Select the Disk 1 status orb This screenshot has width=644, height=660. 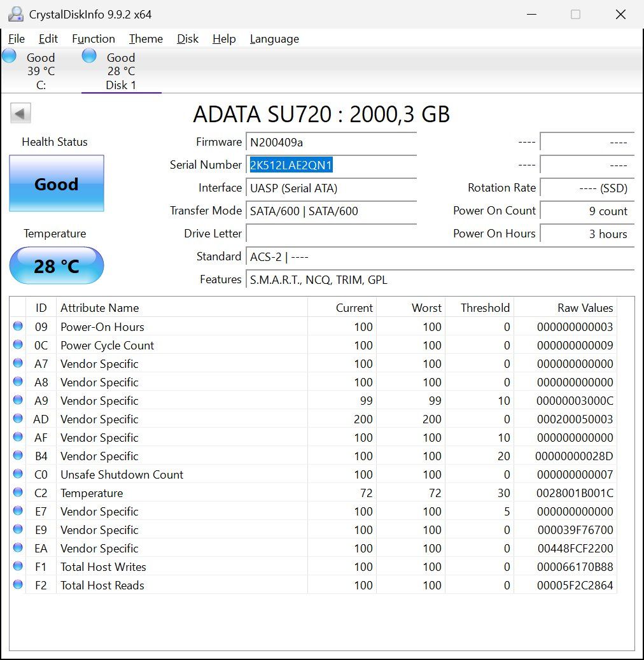pyautogui.click(x=89, y=55)
